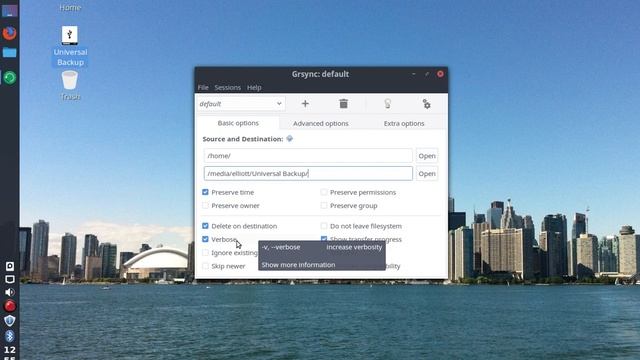The image size is (640, 360).
Task: Click Open button beside destination path
Action: pyautogui.click(x=427, y=173)
